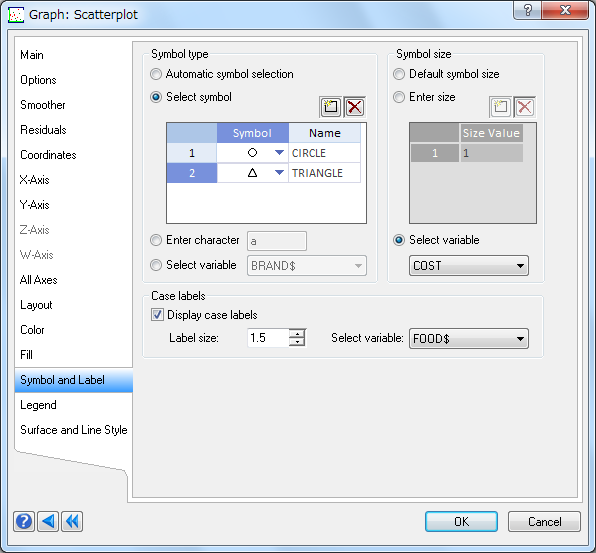Uncheck Display case labels checkbox

(x=157, y=315)
